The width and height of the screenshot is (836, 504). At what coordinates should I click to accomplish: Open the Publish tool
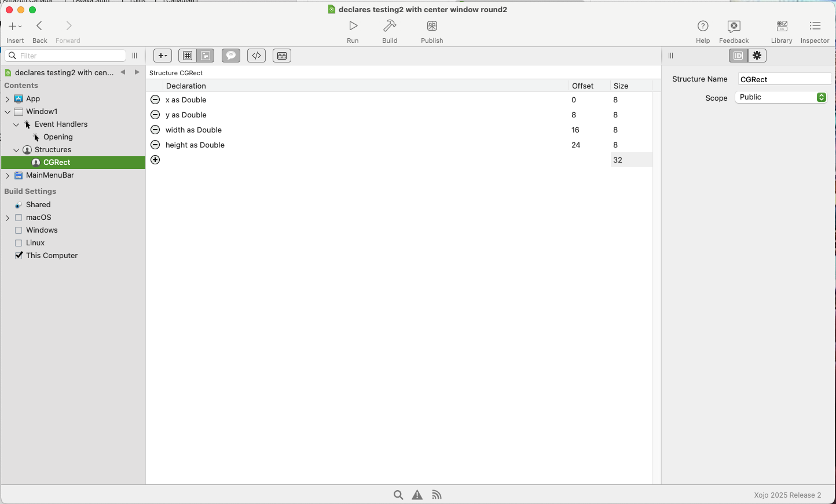(432, 27)
